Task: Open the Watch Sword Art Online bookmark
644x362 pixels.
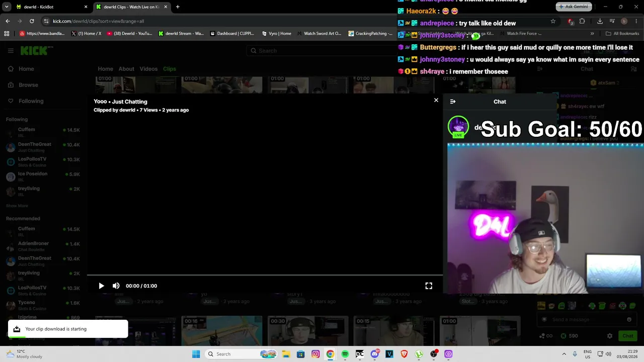Action: (319, 34)
